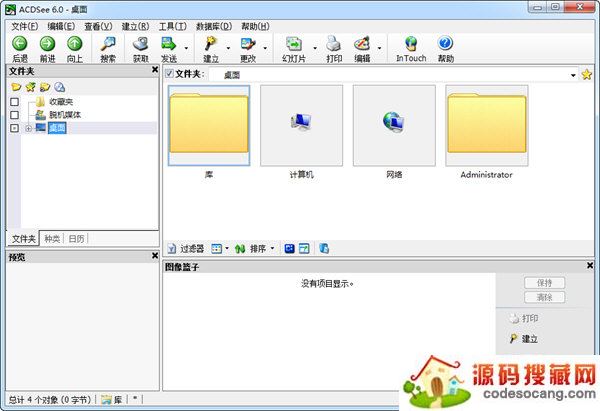Open the 文件(F) menu

tap(24, 26)
